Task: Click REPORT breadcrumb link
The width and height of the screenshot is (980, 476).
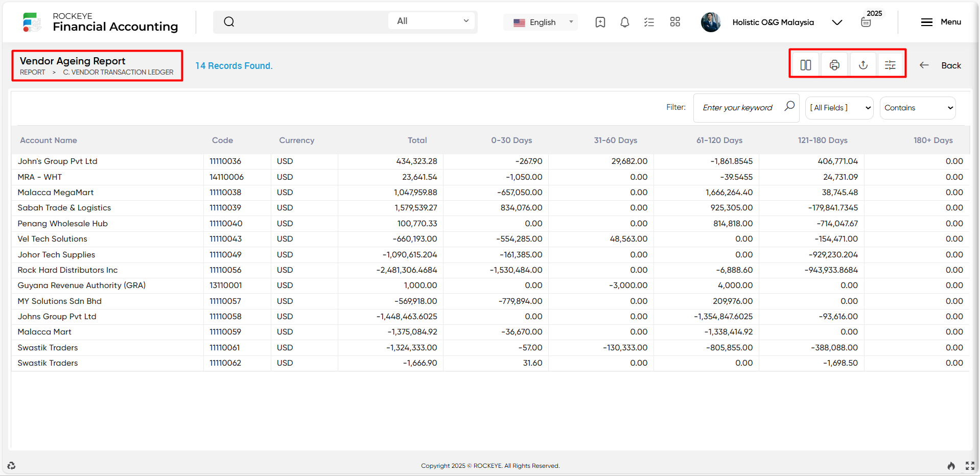Action: [32, 72]
